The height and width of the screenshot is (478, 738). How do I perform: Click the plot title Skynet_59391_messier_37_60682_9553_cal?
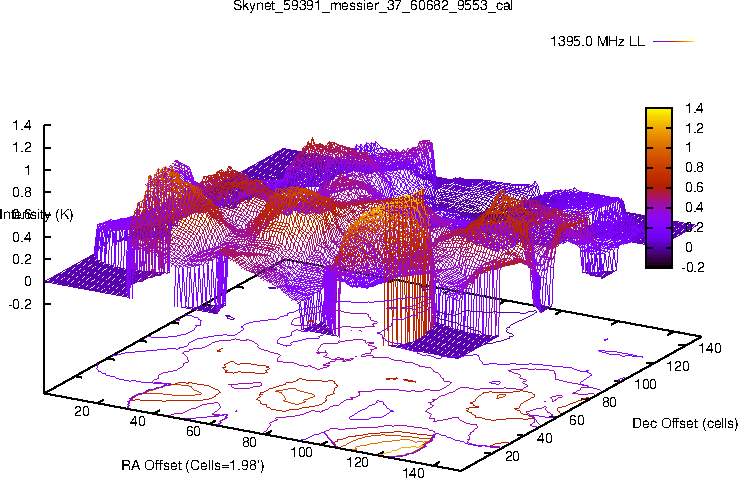click(x=373, y=6)
